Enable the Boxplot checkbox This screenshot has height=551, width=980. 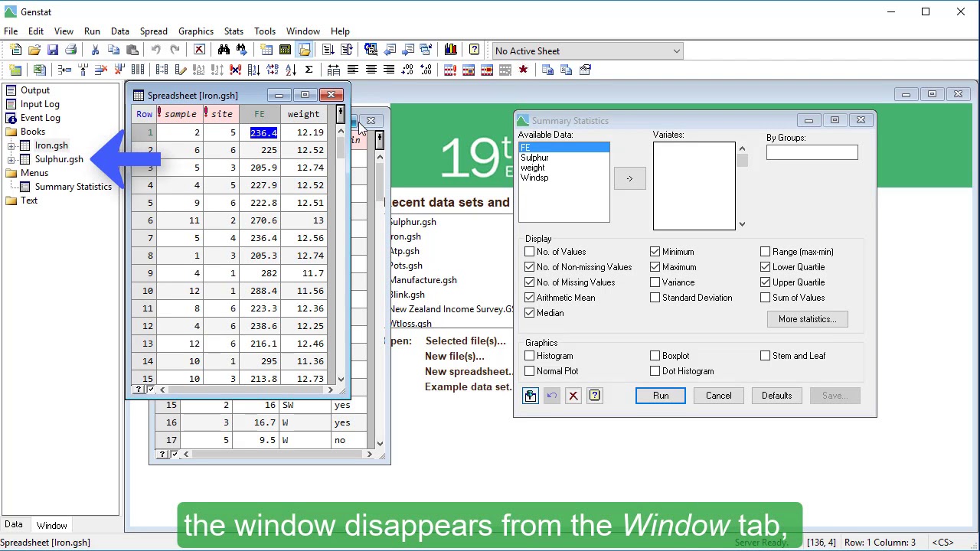pyautogui.click(x=655, y=356)
